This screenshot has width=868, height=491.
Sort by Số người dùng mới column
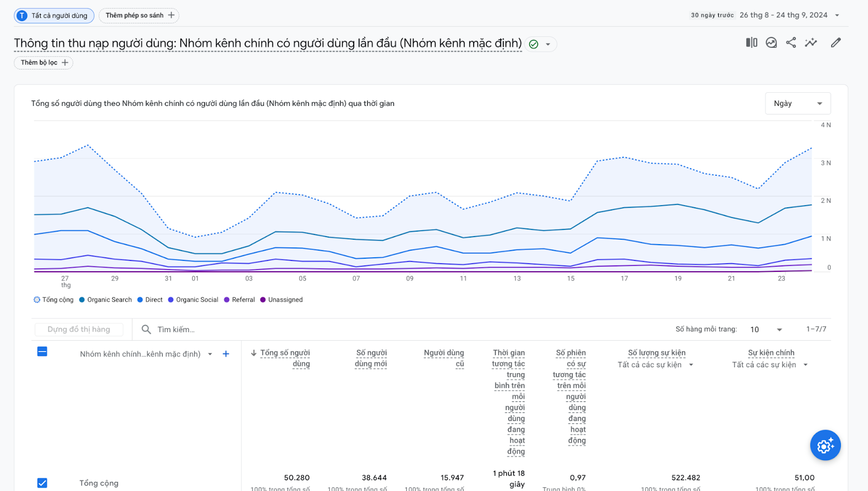tap(371, 358)
